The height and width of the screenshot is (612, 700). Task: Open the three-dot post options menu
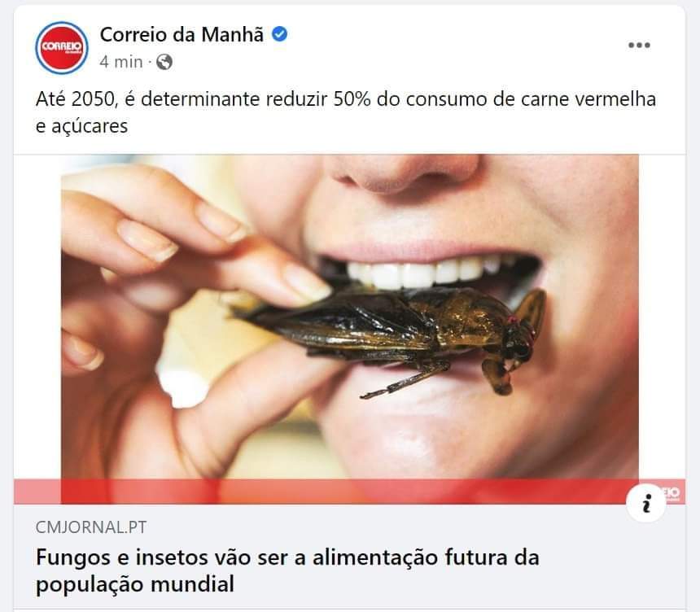click(x=639, y=45)
